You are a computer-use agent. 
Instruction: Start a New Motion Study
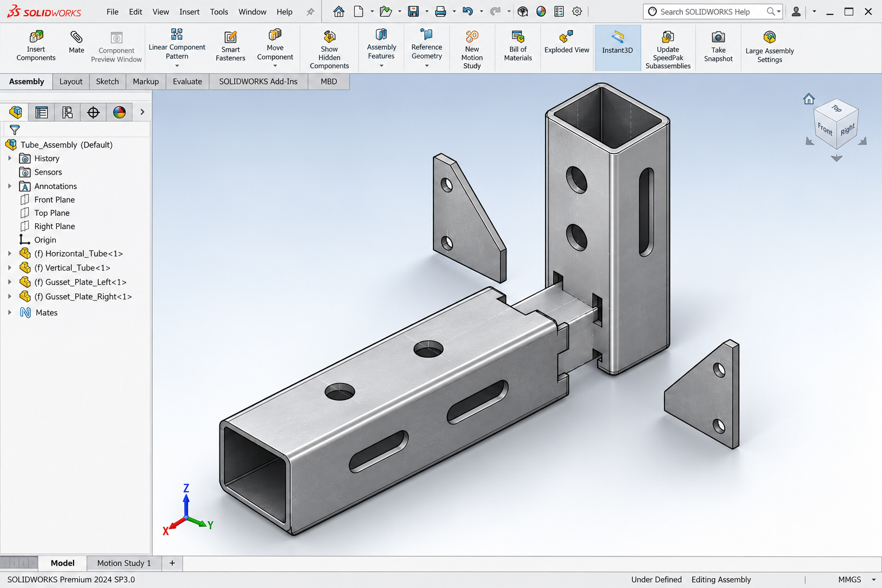point(472,49)
